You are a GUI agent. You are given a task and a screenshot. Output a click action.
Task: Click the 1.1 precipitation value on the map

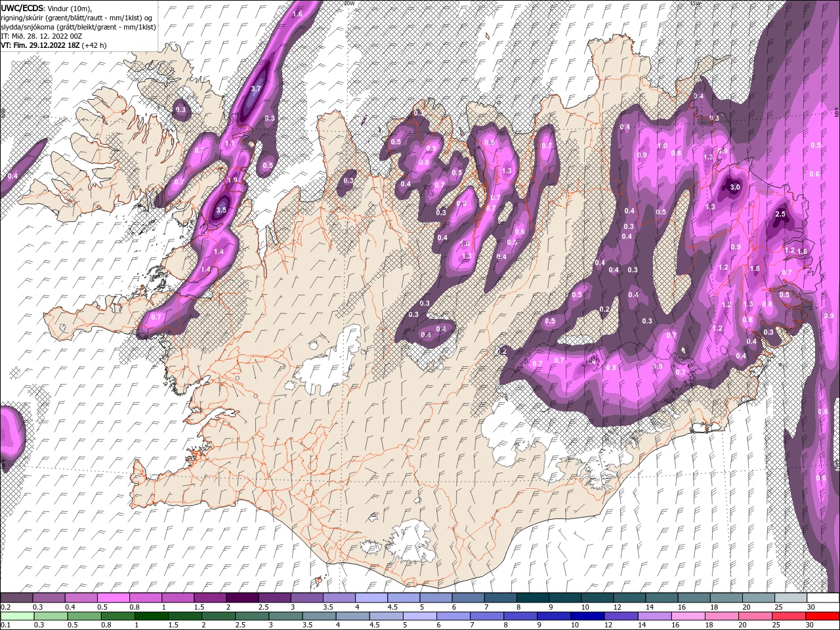pyautogui.click(x=230, y=143)
